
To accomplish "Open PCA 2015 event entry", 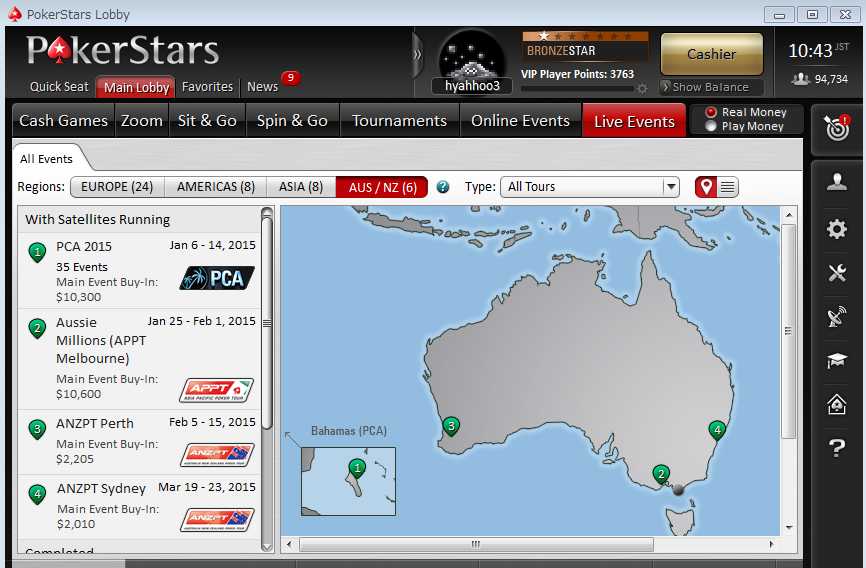I will [139, 271].
